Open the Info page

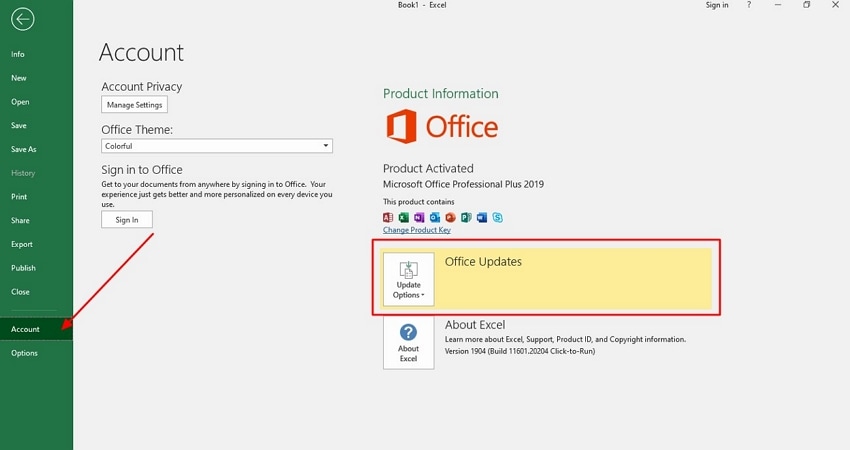point(17,54)
